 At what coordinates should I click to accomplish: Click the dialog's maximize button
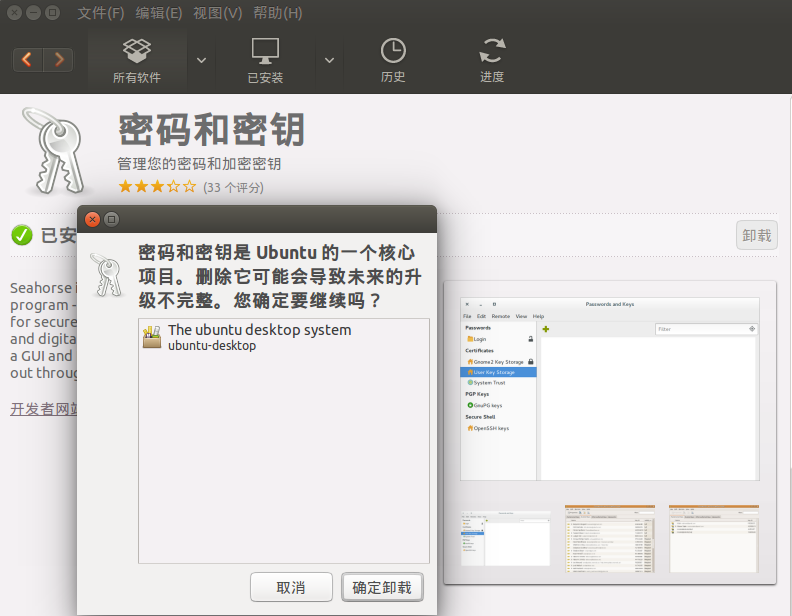(x=112, y=219)
